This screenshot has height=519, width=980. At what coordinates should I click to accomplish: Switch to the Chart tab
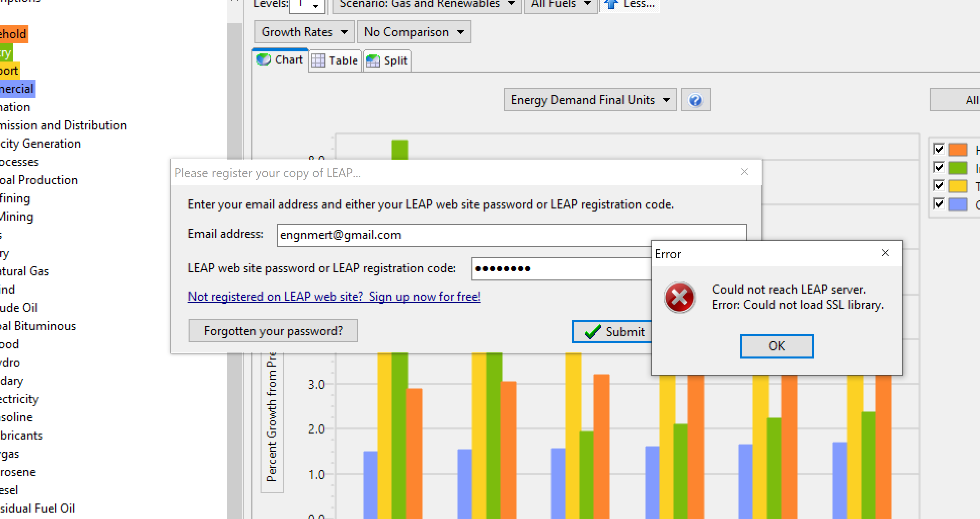(280, 60)
